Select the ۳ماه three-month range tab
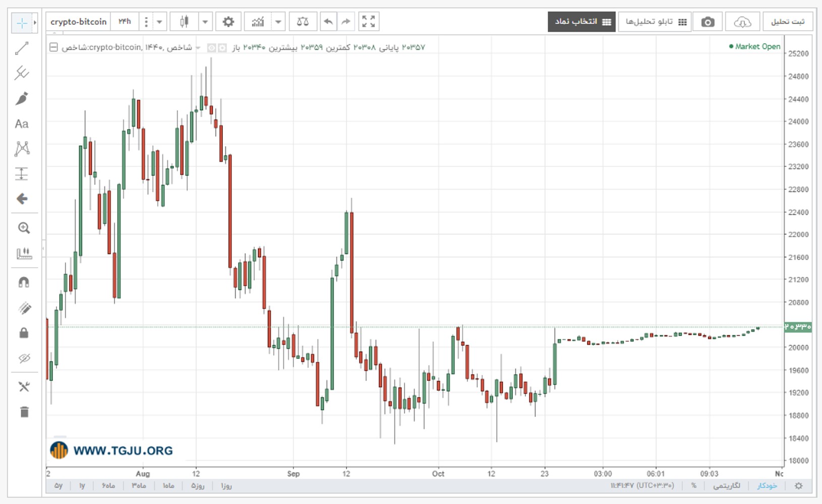 [x=139, y=486]
